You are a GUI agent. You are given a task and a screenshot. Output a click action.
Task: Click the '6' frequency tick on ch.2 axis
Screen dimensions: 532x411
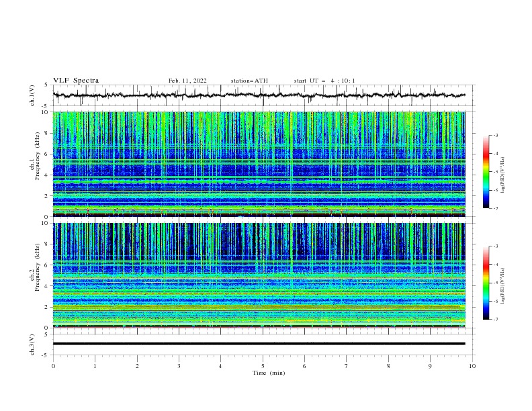[x=48, y=265]
